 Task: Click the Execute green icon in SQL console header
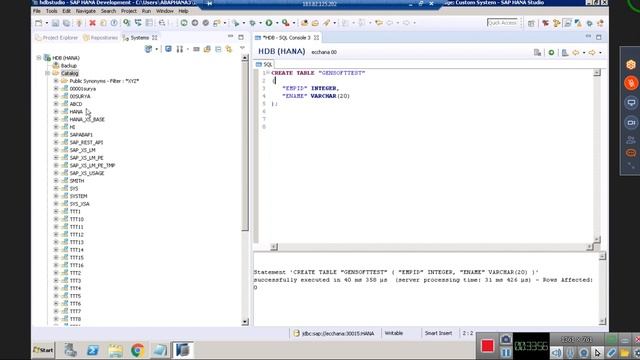[x=551, y=52]
